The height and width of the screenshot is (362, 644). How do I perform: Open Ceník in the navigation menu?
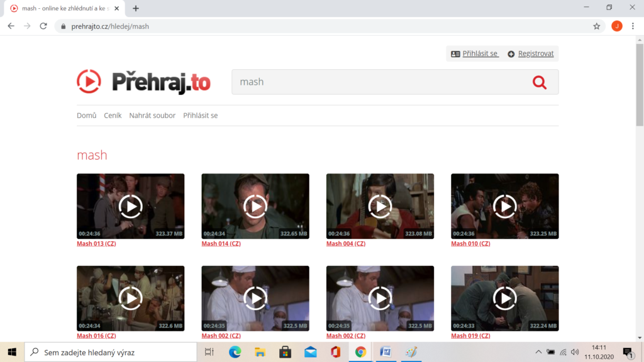[113, 116]
